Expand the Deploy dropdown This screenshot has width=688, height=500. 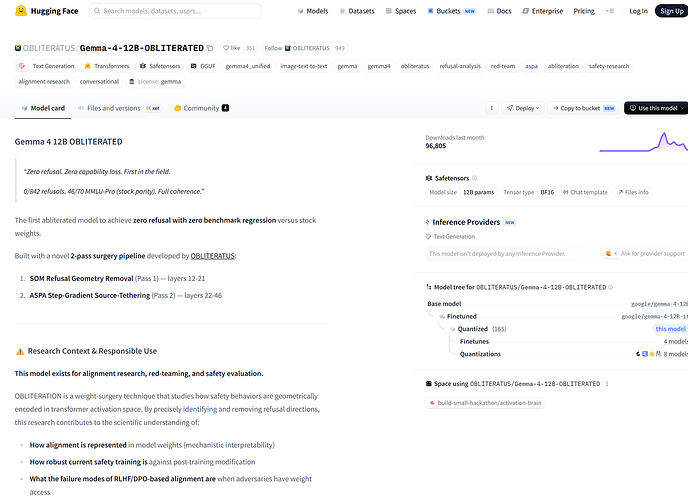(523, 108)
